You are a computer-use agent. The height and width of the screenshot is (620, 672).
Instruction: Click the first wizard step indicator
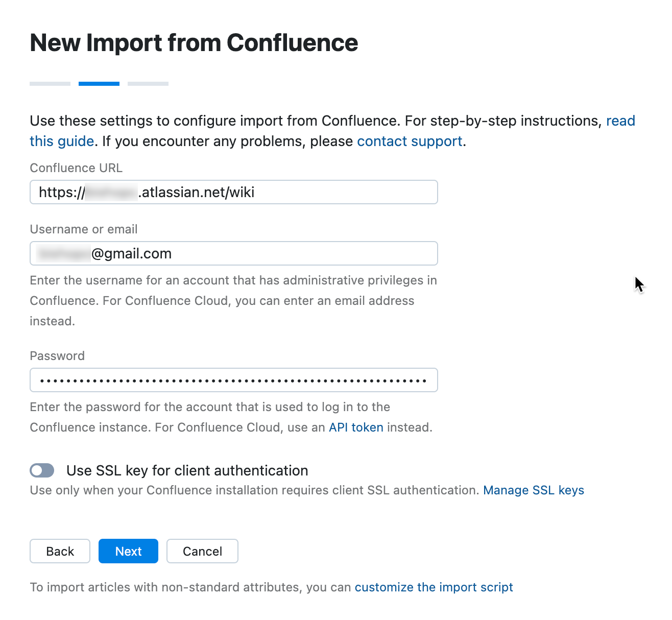50,84
